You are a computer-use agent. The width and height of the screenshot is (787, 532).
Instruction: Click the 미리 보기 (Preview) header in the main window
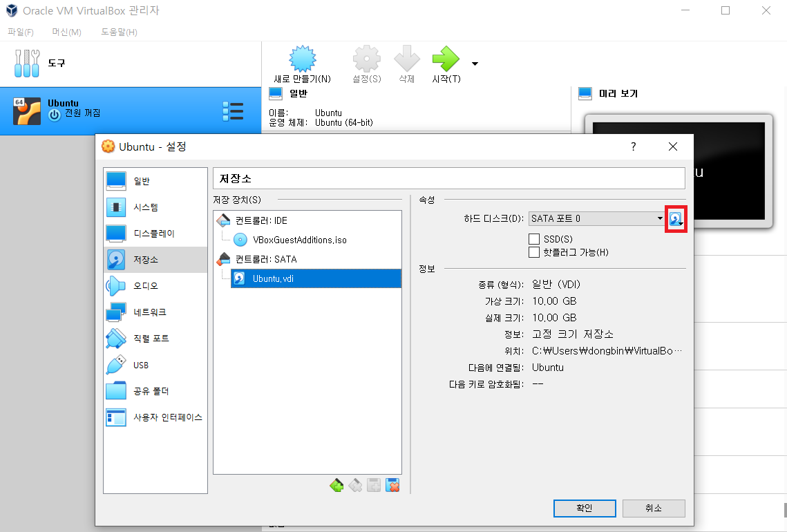coord(618,93)
